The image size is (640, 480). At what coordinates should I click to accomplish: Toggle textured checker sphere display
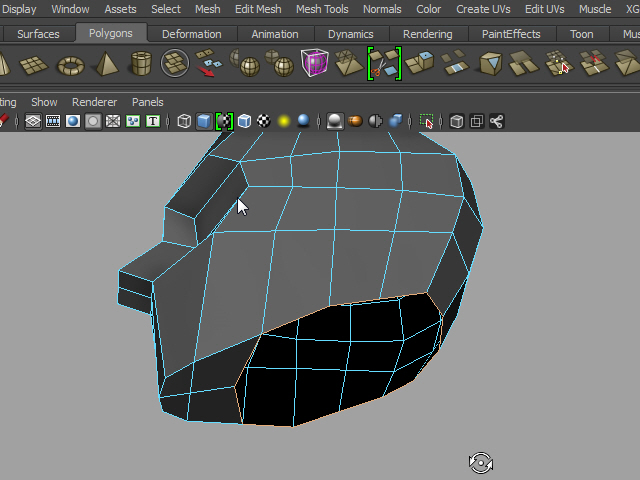[x=264, y=121]
